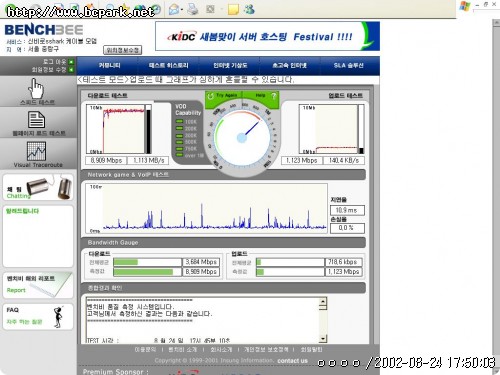Click the '3.684 Mbps' average download value
This screenshot has height=375, width=500.
[201, 262]
